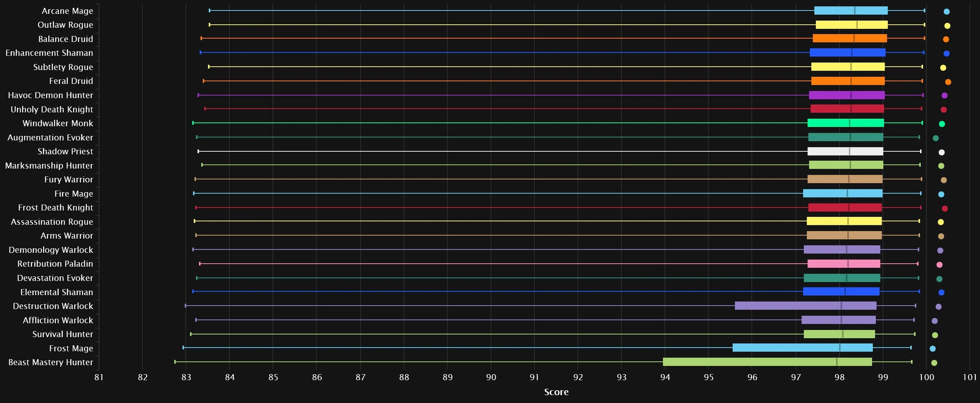This screenshot has width=980, height=403.
Task: Click the Frost Death Knight outlier dot
Action: click(x=945, y=208)
